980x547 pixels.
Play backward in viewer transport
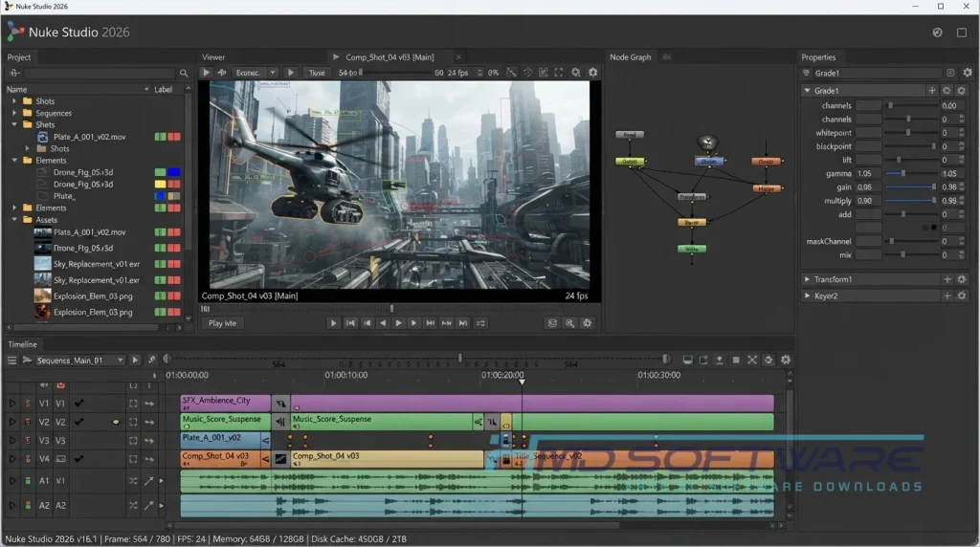point(383,323)
